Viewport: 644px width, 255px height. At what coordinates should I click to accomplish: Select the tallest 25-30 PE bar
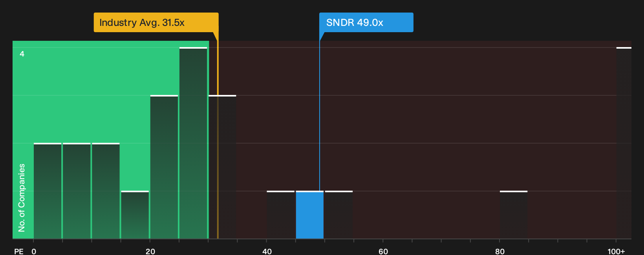click(x=193, y=143)
